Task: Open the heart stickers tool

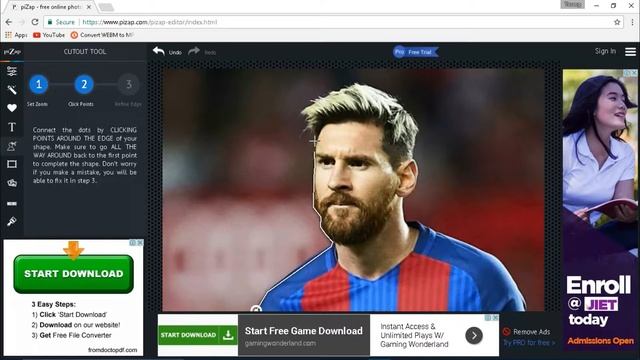Action: click(12, 108)
